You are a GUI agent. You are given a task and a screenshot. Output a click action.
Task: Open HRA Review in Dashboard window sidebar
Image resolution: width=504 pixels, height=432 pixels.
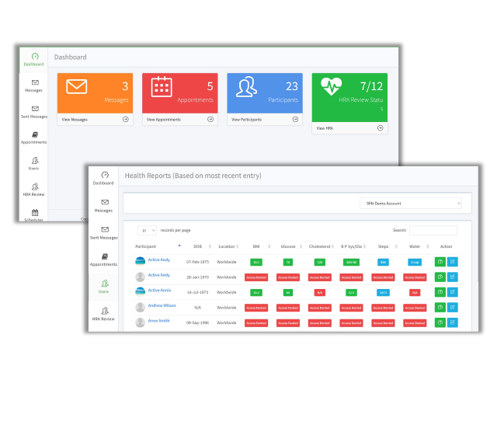[33, 190]
